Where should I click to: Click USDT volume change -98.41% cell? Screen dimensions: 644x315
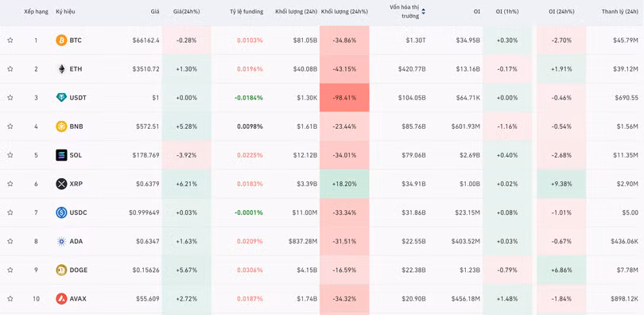tap(344, 98)
